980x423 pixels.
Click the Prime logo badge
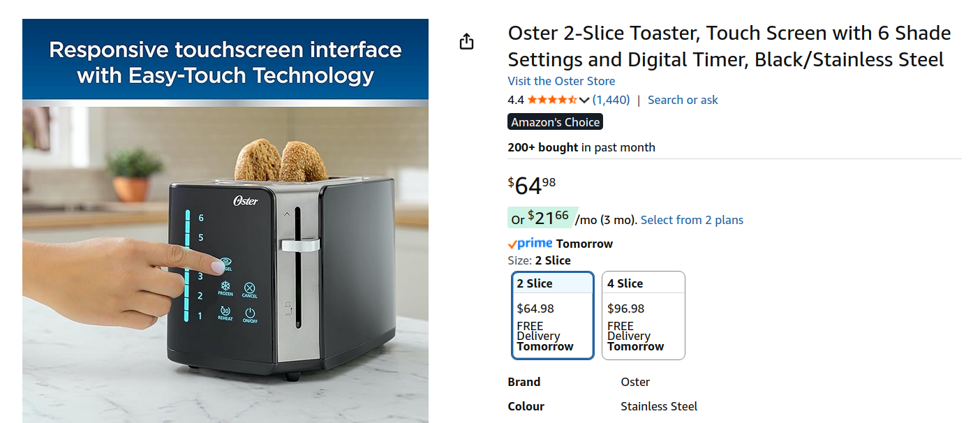click(530, 244)
